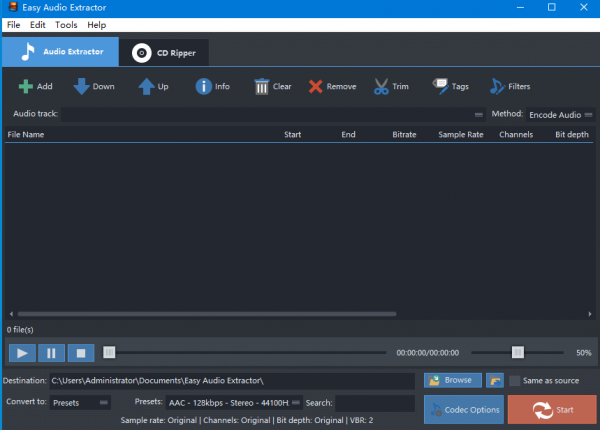Open Codec Options
The height and width of the screenshot is (430, 600).
tap(464, 410)
